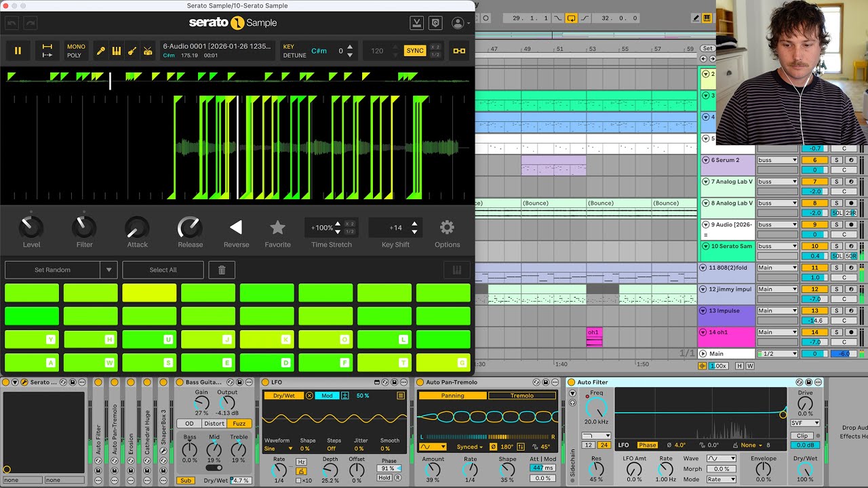The image size is (868, 488).
Task: Toggle the Reverse playback arrow
Action: pos(236,227)
